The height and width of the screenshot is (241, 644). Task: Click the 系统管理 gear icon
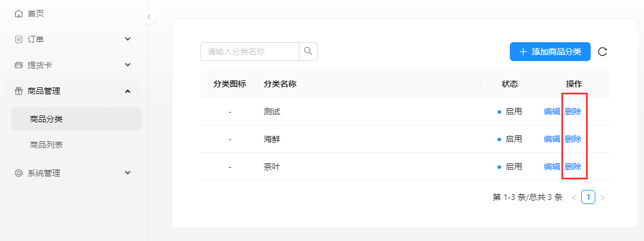(x=18, y=173)
